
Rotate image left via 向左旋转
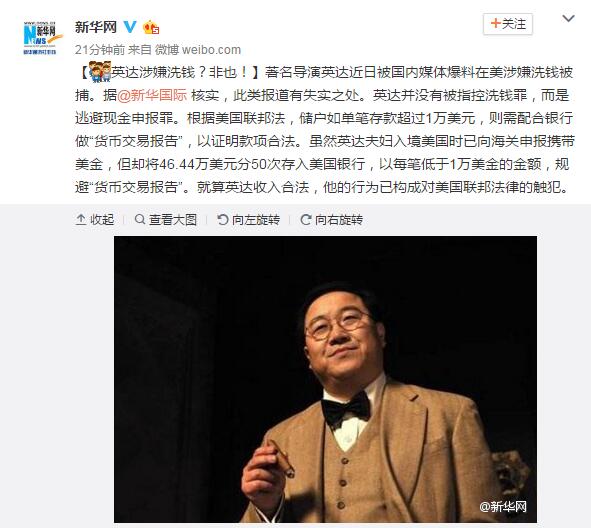click(x=256, y=219)
